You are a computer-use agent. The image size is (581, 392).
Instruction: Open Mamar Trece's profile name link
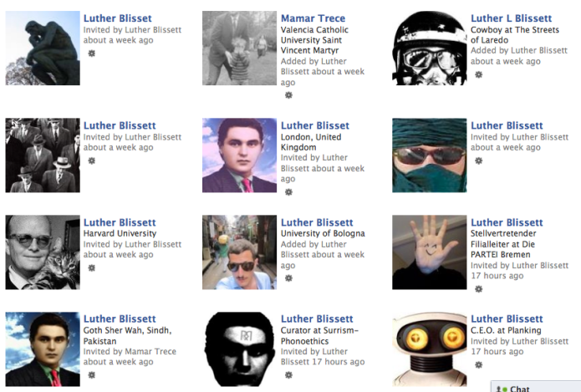[313, 18]
